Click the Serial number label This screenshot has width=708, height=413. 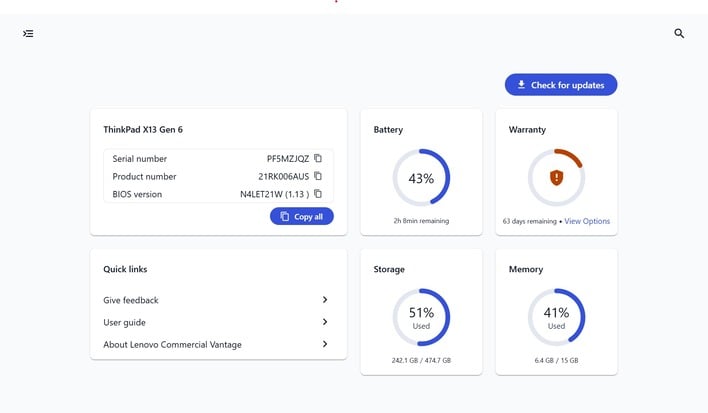(x=140, y=159)
